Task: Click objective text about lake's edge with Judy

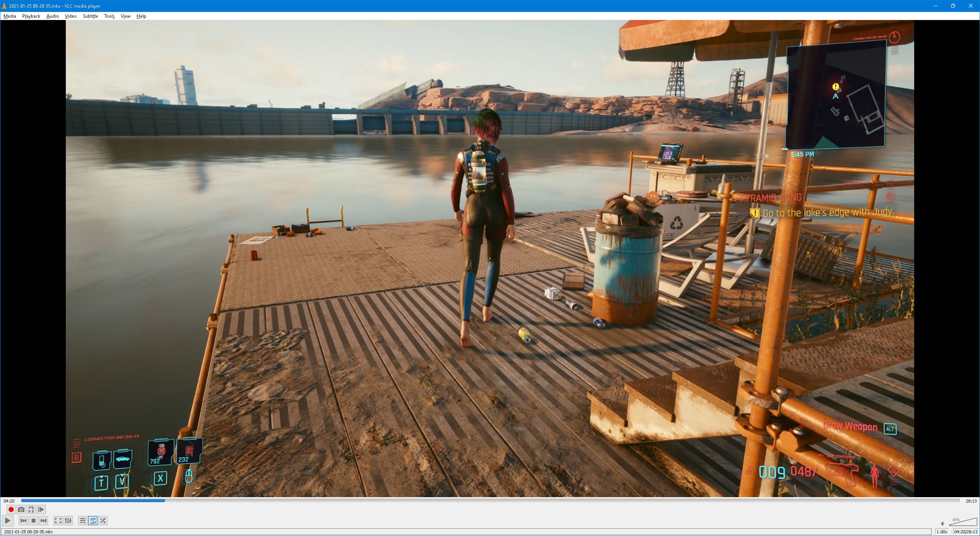Action: pyautogui.click(x=828, y=212)
